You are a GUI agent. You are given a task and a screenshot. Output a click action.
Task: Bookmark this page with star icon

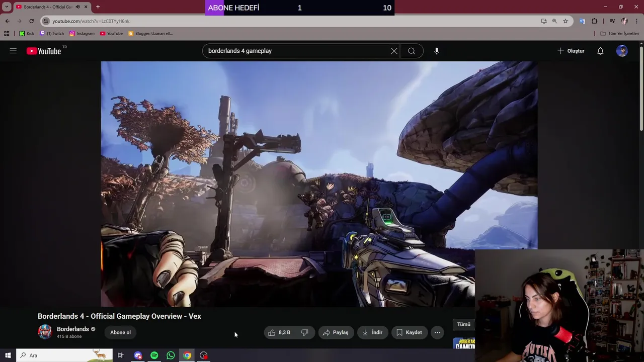click(x=566, y=21)
